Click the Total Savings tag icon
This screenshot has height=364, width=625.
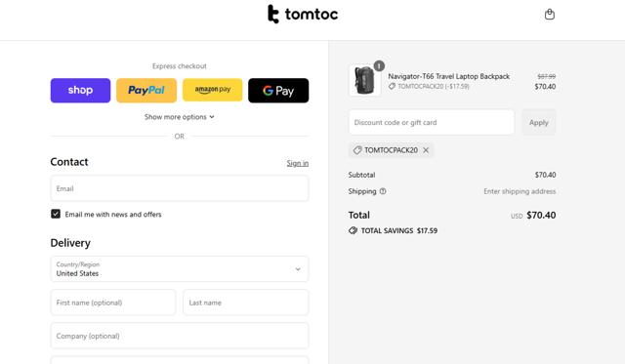click(353, 230)
